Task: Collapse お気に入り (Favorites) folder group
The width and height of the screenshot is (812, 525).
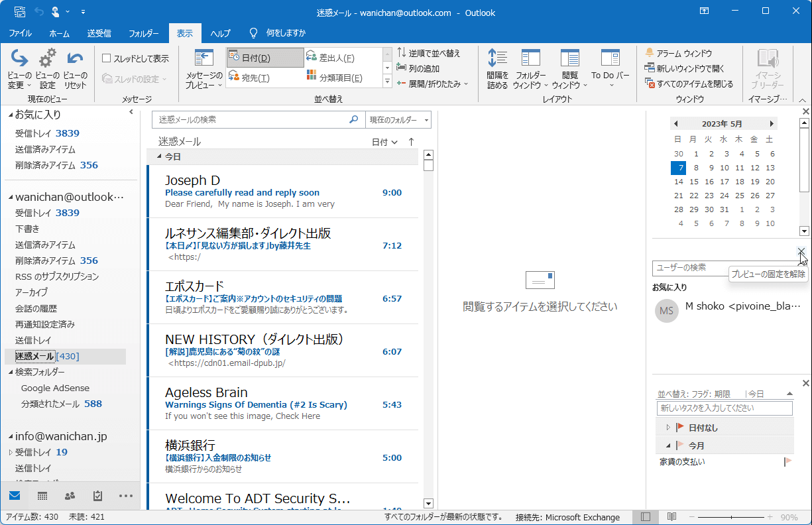Action: click(11, 115)
